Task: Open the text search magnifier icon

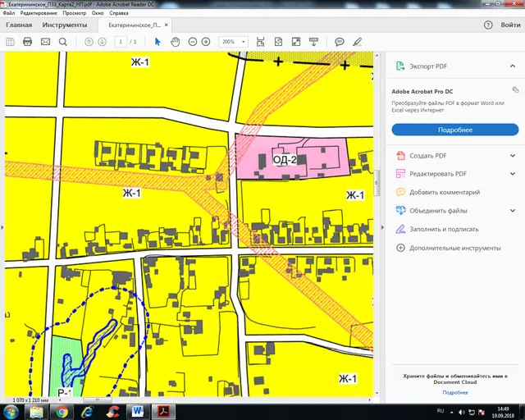Action: click(63, 42)
